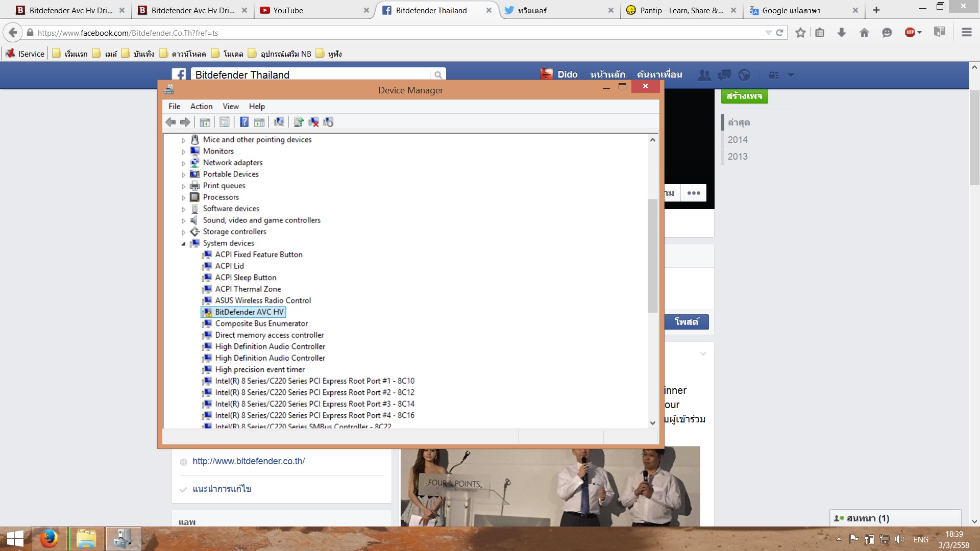
Task: Click the Uninstall device toolbar icon
Action: click(313, 122)
